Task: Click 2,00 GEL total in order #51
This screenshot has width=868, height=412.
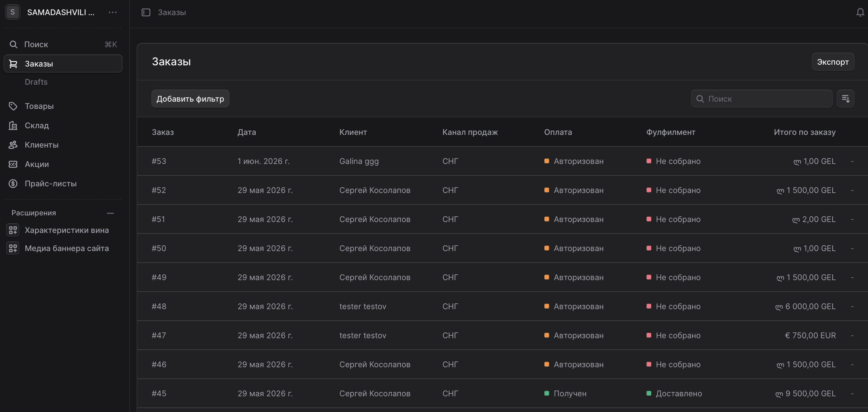Action: click(814, 219)
